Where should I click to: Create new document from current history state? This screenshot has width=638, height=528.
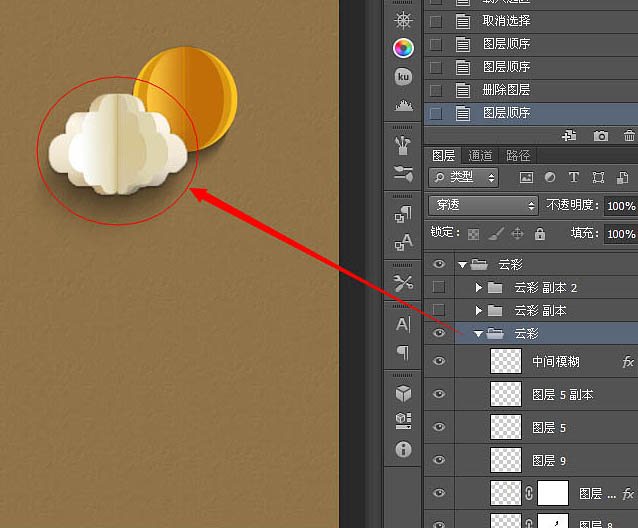[569, 135]
